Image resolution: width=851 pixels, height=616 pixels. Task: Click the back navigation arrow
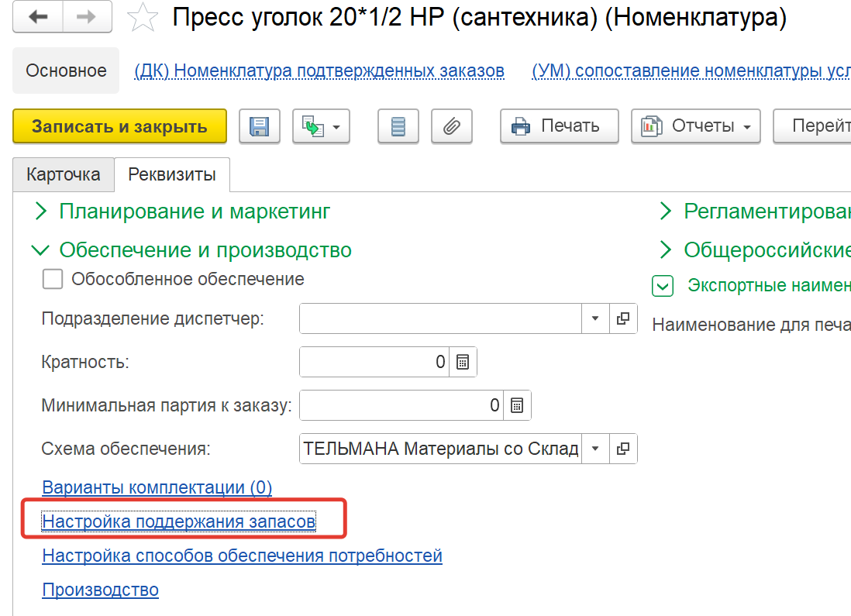pos(37,17)
